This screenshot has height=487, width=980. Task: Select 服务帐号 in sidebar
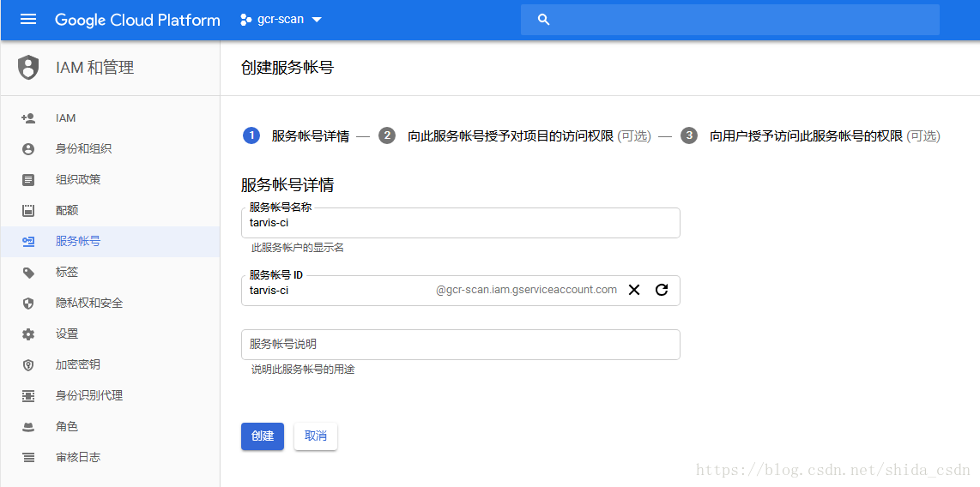tap(110, 242)
